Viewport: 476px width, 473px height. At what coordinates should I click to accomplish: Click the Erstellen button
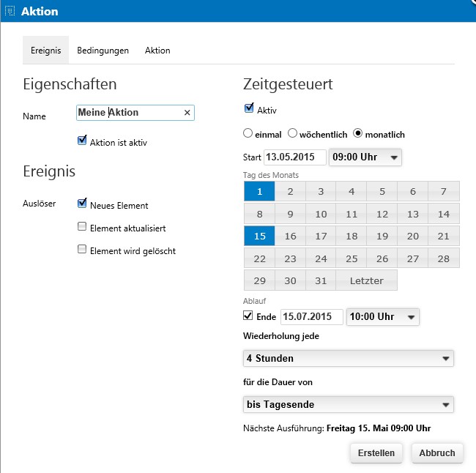[376, 453]
